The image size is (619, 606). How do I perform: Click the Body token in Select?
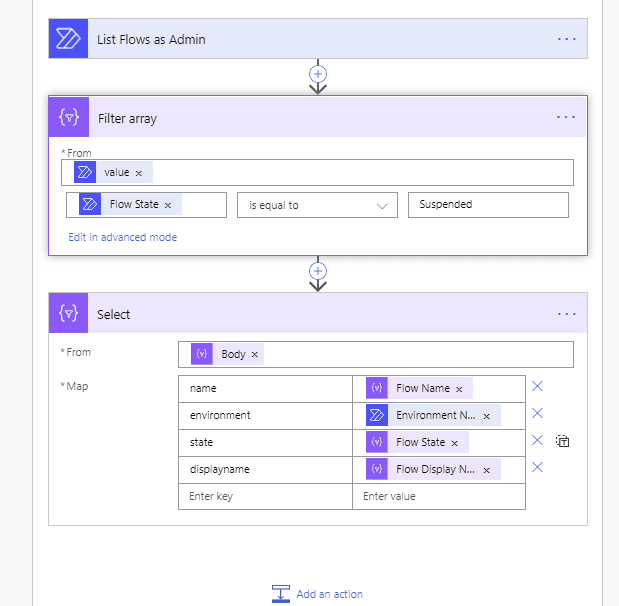click(227, 354)
